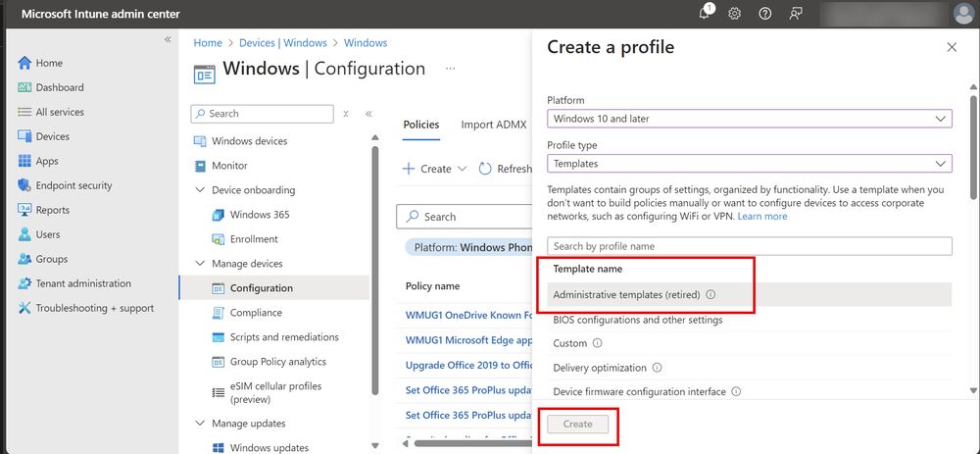Click the Learn more link
Screen dimensions: 980x454
(x=761, y=217)
